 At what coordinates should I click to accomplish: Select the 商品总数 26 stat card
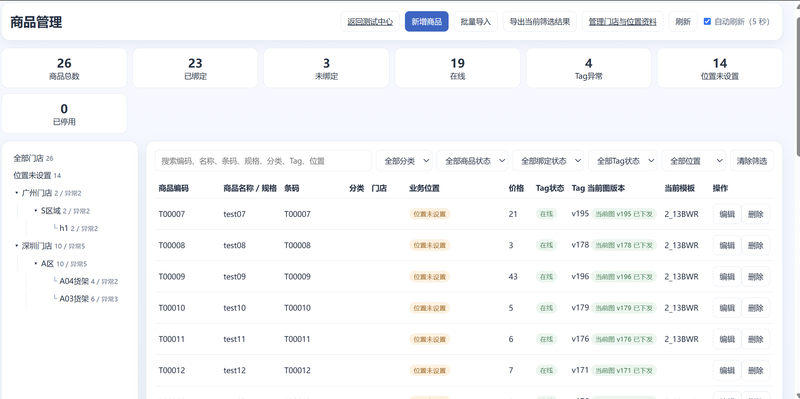click(64, 68)
